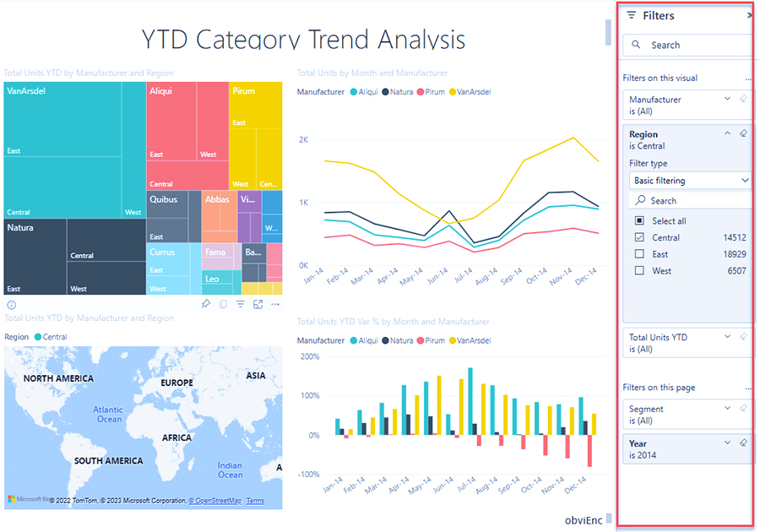Click the OpenStreetMap link on map
Viewport: 760px width, 532px height.
coord(214,501)
